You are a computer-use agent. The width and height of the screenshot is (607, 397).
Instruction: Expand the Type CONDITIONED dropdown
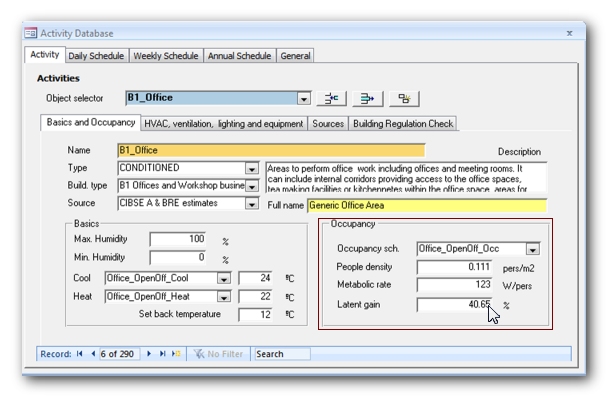252,169
